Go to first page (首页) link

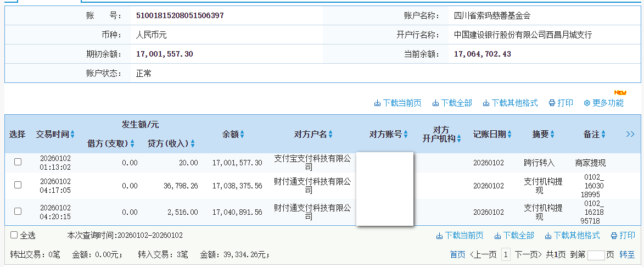[457, 254]
